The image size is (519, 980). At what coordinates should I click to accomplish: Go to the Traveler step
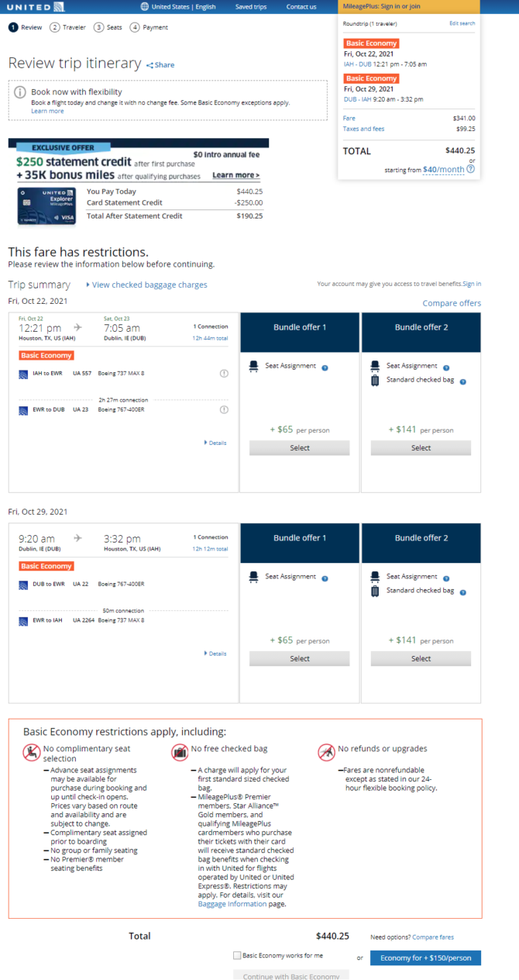pos(68,27)
